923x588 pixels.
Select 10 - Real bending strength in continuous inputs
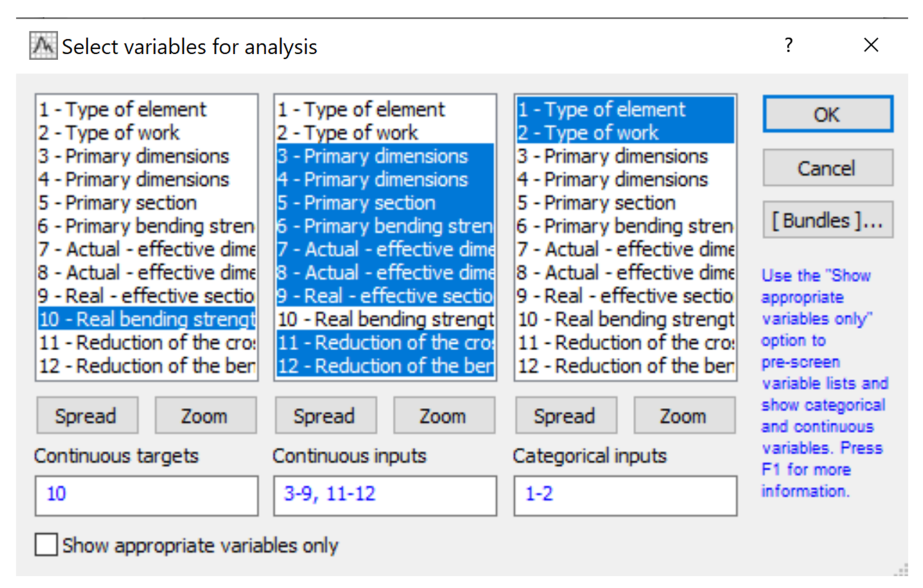click(x=385, y=319)
